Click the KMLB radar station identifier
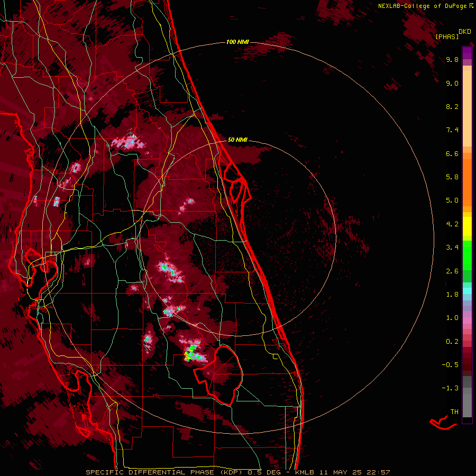 tap(305, 472)
